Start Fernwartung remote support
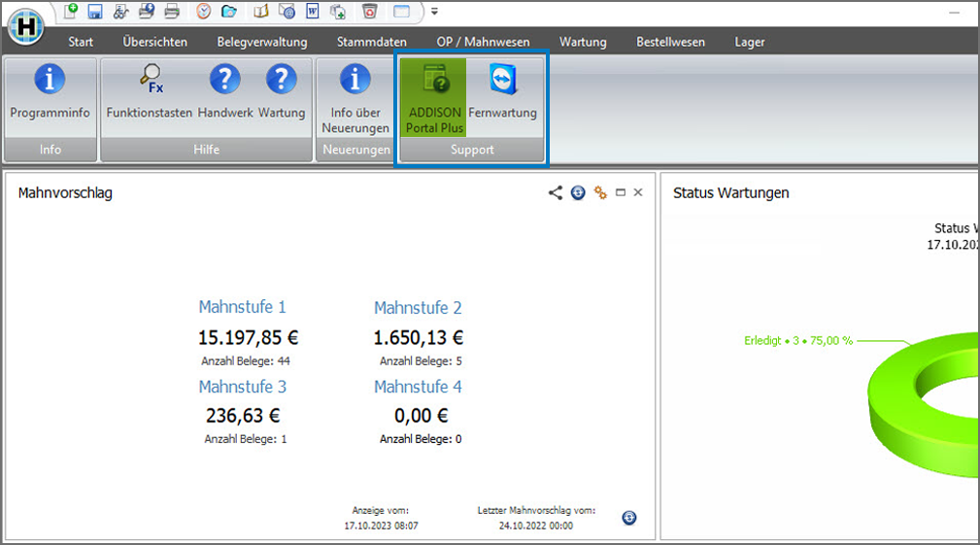This screenshot has width=980, height=545. [x=502, y=94]
